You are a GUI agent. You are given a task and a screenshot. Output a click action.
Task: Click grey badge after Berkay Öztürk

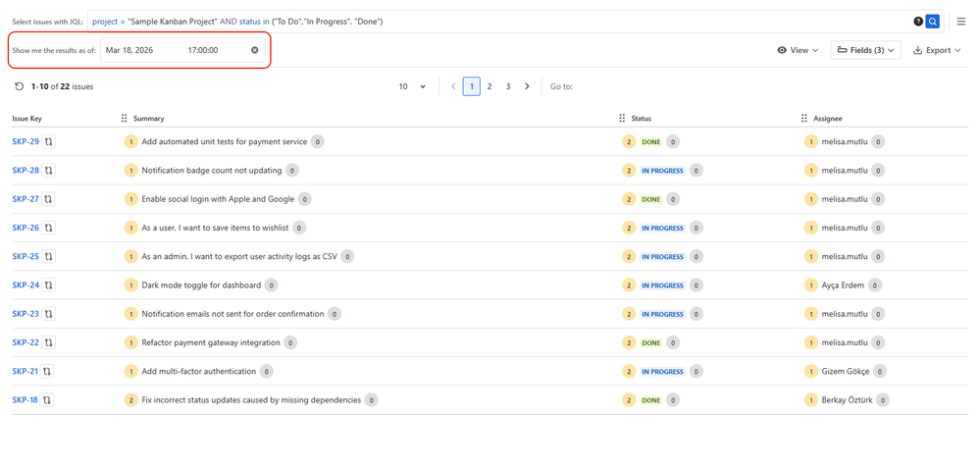883,400
